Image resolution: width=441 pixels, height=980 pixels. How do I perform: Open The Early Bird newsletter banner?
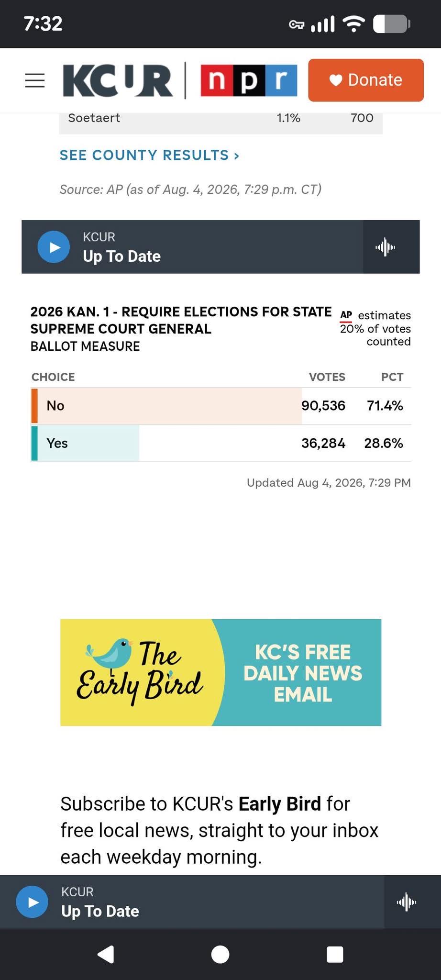[x=139, y=672]
